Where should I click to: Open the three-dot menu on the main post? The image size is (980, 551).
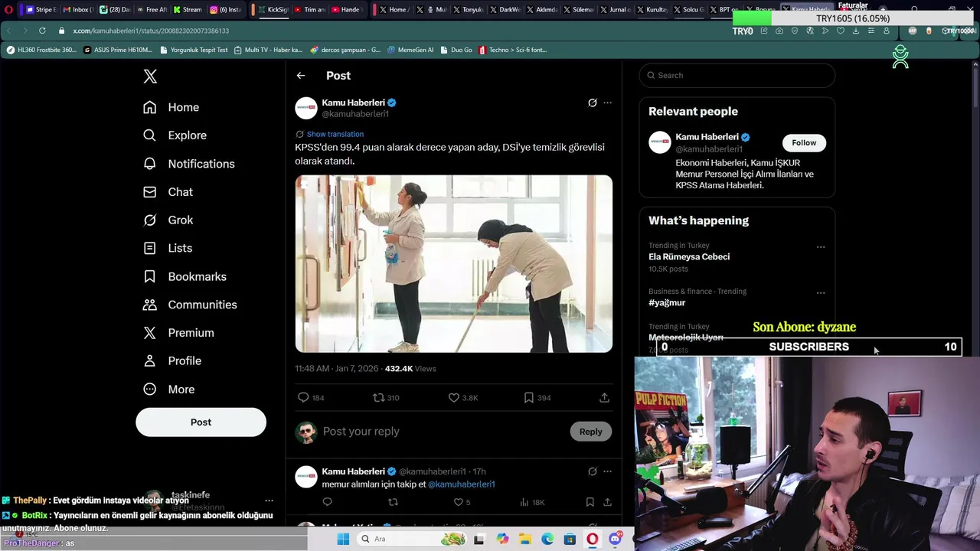[607, 103]
